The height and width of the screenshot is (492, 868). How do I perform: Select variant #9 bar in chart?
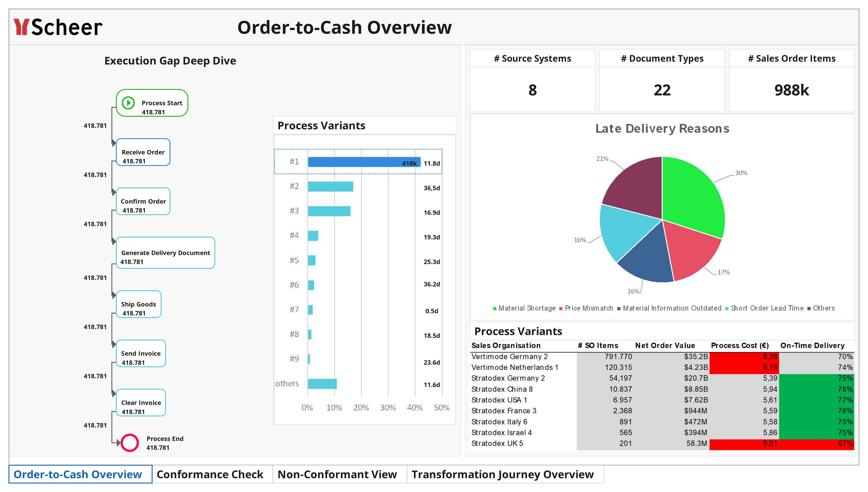(x=309, y=359)
